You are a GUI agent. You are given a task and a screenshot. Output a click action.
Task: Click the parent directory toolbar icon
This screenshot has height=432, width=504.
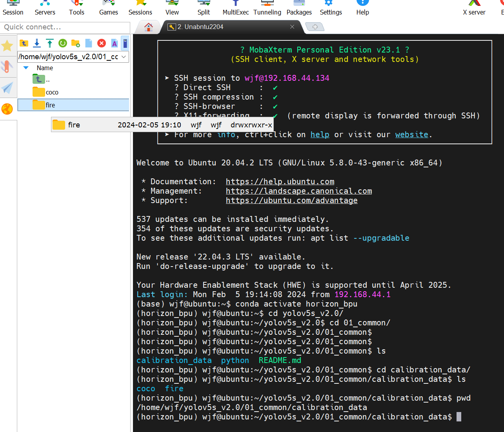click(x=24, y=43)
